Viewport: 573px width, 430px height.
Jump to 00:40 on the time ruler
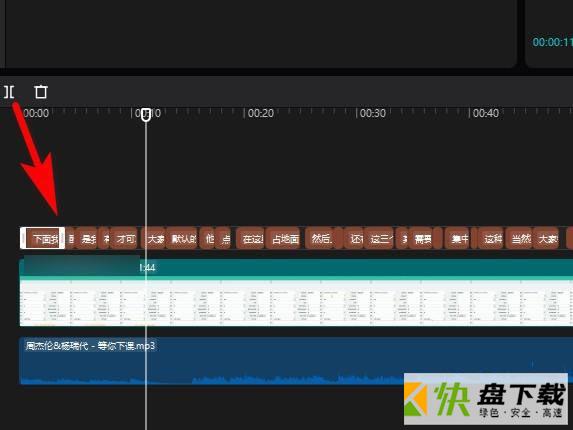pyautogui.click(x=485, y=113)
